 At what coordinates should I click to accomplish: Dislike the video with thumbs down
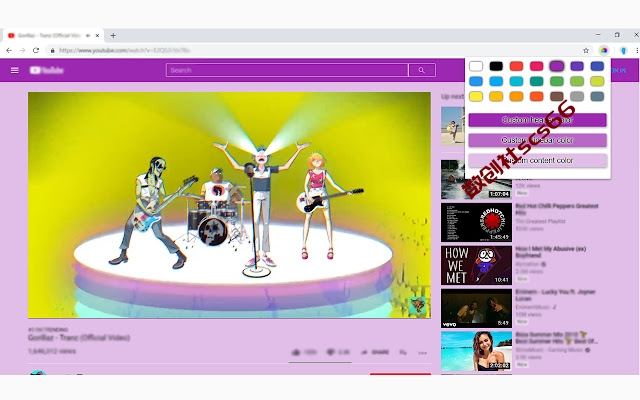click(x=331, y=352)
